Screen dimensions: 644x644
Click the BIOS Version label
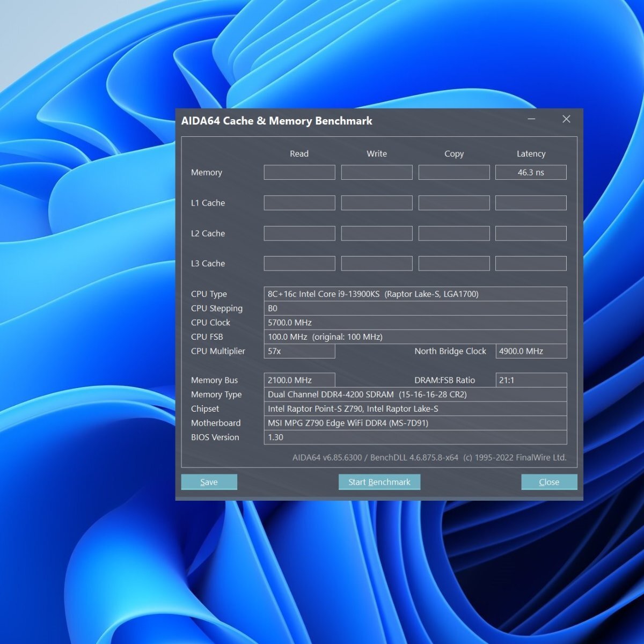pos(215,437)
